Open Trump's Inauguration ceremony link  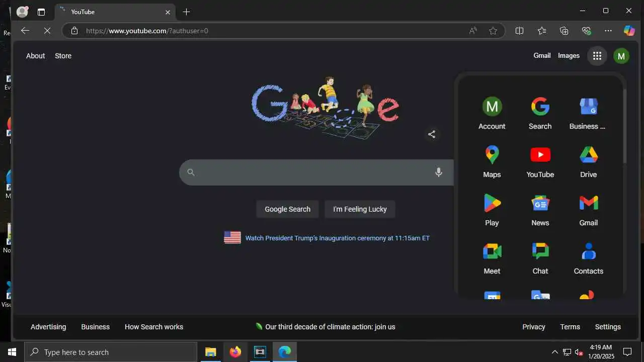click(337, 238)
